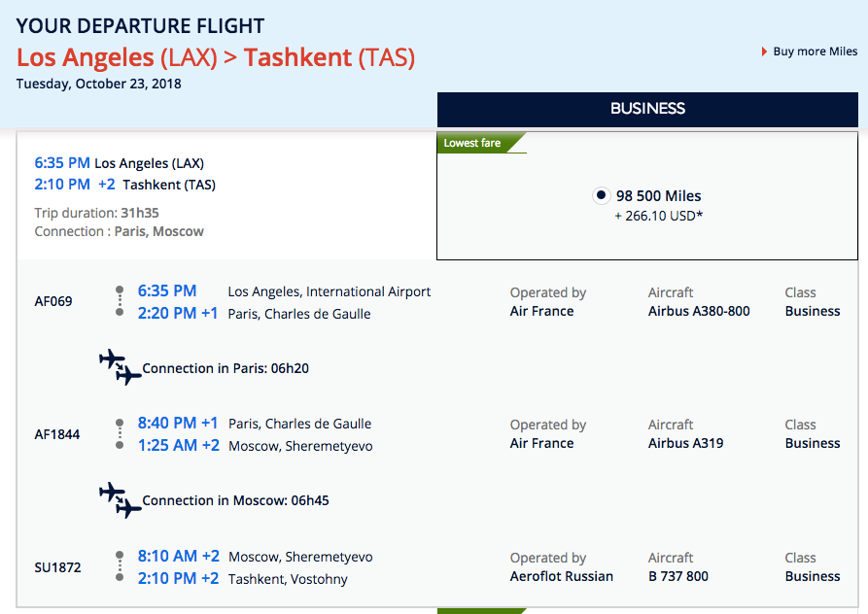Click the Airbus A319 aircraft label
The height and width of the screenshot is (614, 868).
(x=685, y=443)
